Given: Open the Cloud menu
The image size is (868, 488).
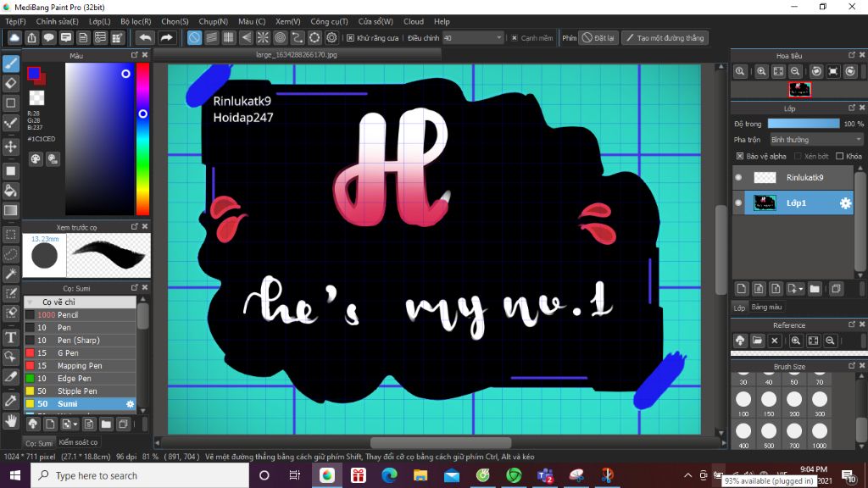Looking at the screenshot, I should 414,21.
